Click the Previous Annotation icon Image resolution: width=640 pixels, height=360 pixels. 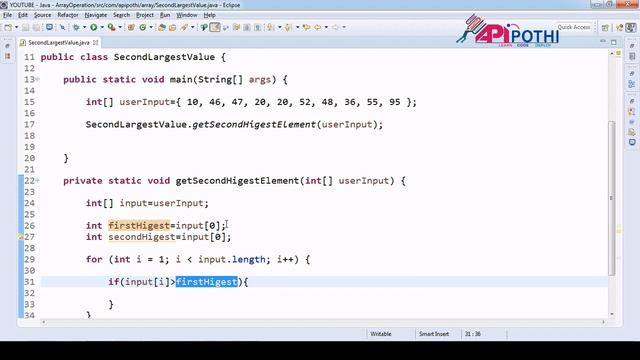point(288,27)
